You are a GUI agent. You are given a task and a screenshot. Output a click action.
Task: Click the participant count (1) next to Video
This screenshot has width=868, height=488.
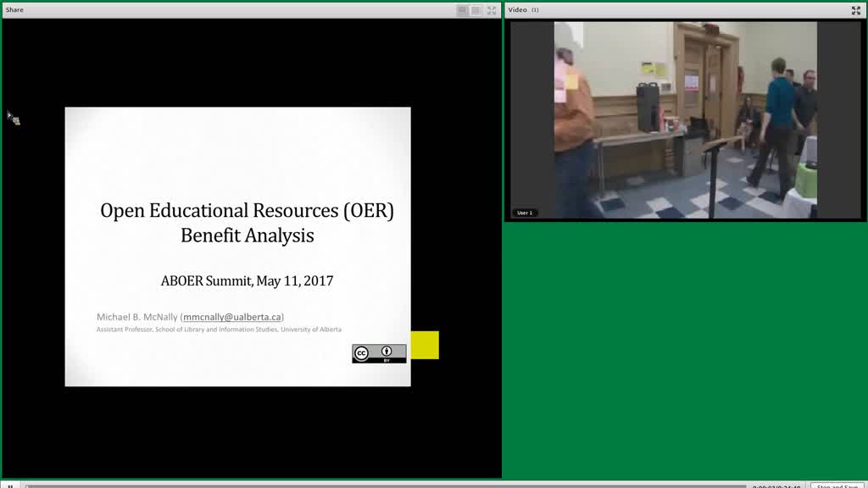(x=535, y=10)
